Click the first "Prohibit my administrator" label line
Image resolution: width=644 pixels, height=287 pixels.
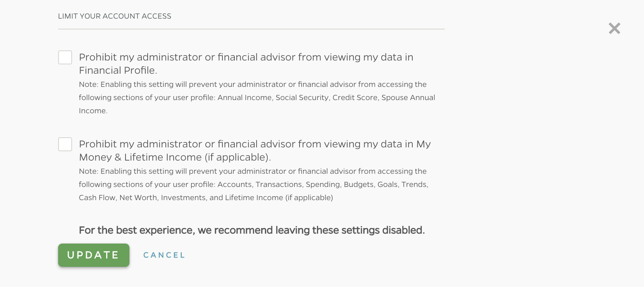click(x=246, y=57)
